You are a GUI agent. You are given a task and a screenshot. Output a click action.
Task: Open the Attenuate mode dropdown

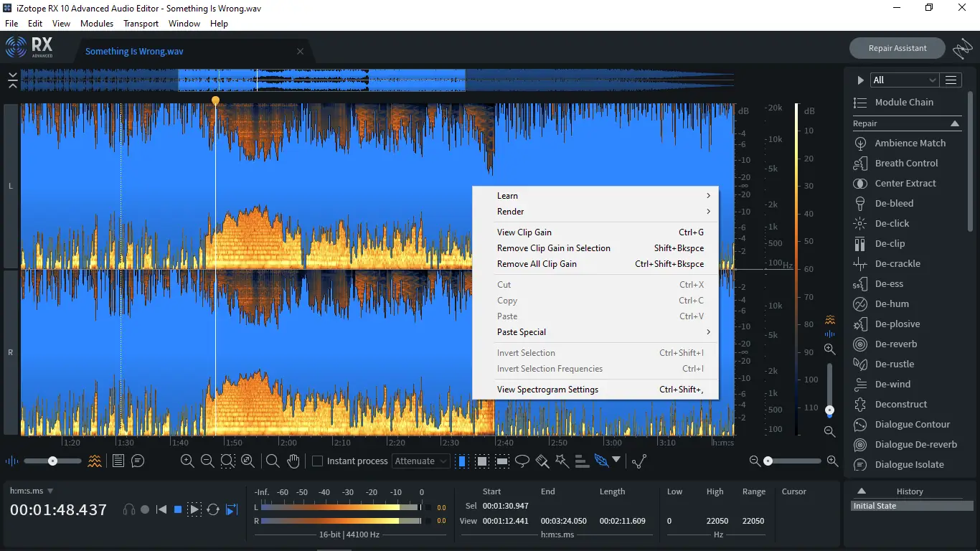click(421, 461)
